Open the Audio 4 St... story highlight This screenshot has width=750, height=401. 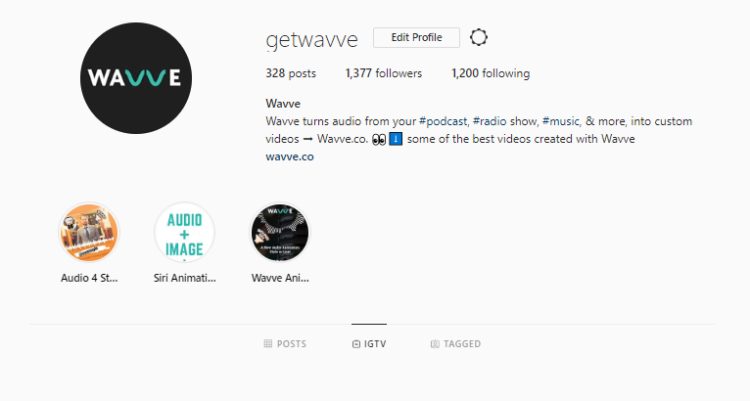pyautogui.click(x=89, y=233)
